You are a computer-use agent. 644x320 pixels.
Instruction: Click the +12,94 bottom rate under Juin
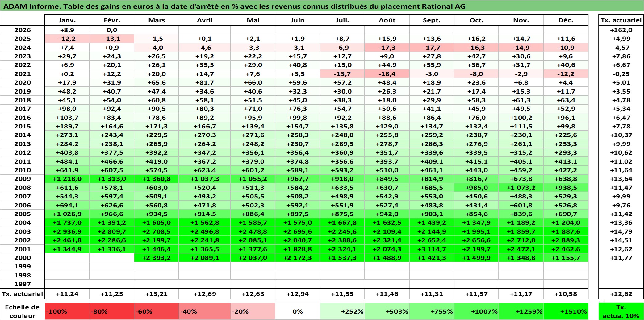coord(298,294)
